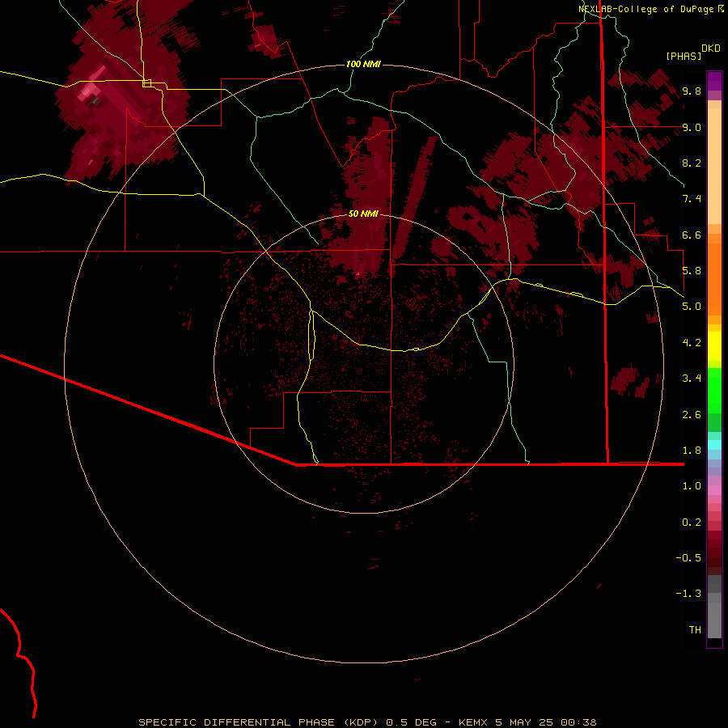This screenshot has width=728, height=728.
Task: Pick the yellow segment of color bar
Action: click(x=714, y=346)
